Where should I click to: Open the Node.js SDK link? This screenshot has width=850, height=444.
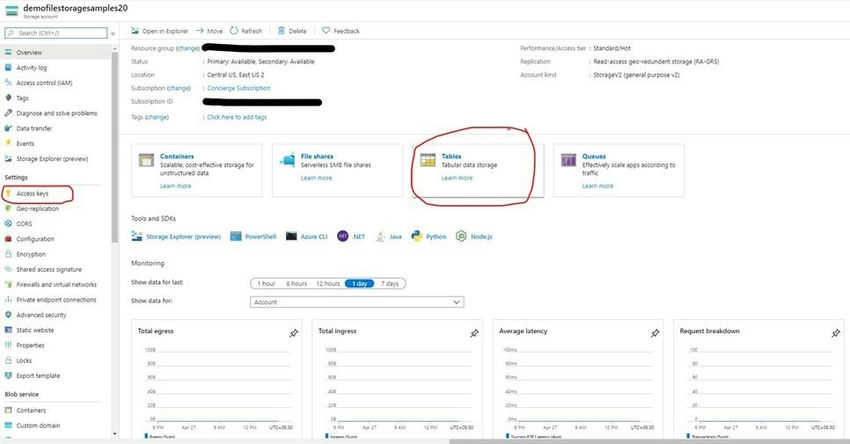[474, 236]
